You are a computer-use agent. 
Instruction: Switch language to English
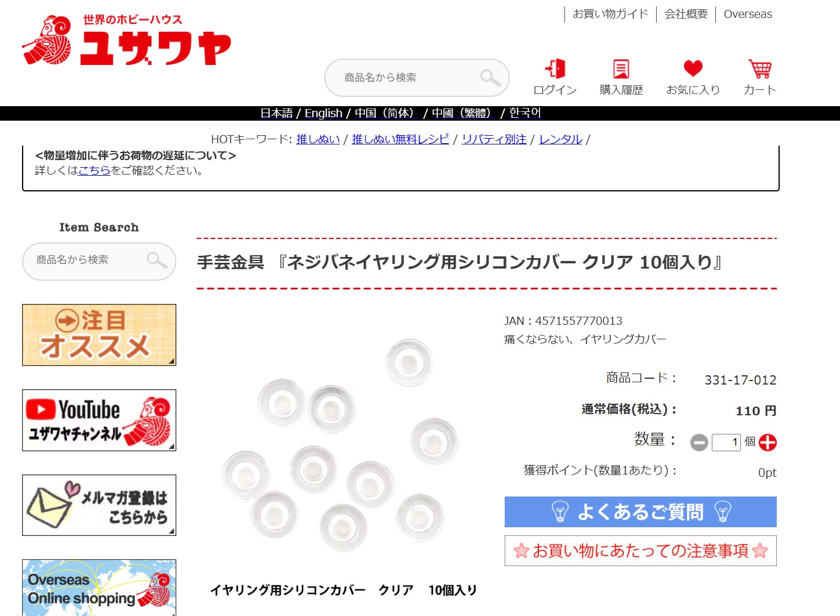(x=323, y=113)
